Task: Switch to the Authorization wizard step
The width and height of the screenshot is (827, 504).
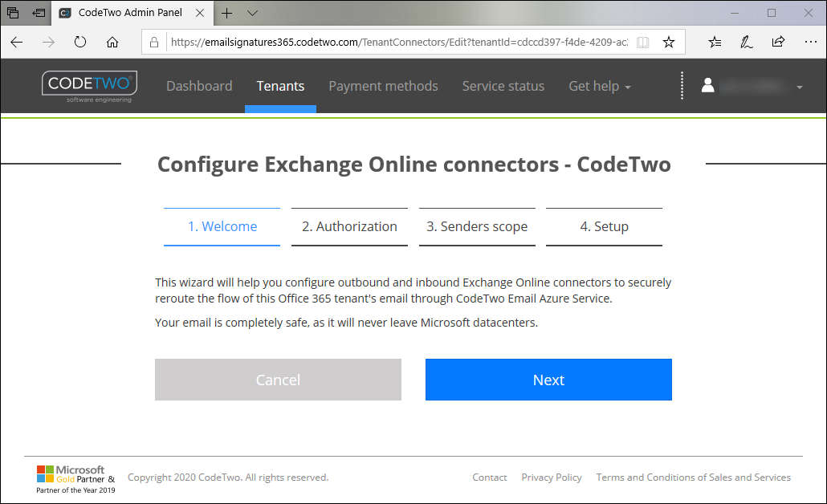Action: coord(349,226)
